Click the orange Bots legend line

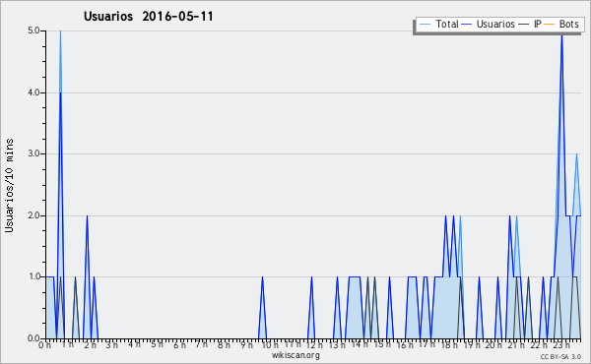[550, 25]
